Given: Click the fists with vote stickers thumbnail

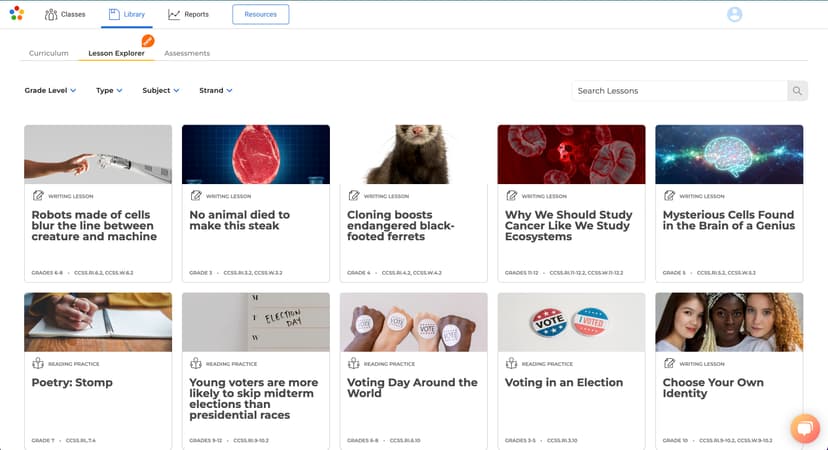Looking at the screenshot, I should pos(413,322).
